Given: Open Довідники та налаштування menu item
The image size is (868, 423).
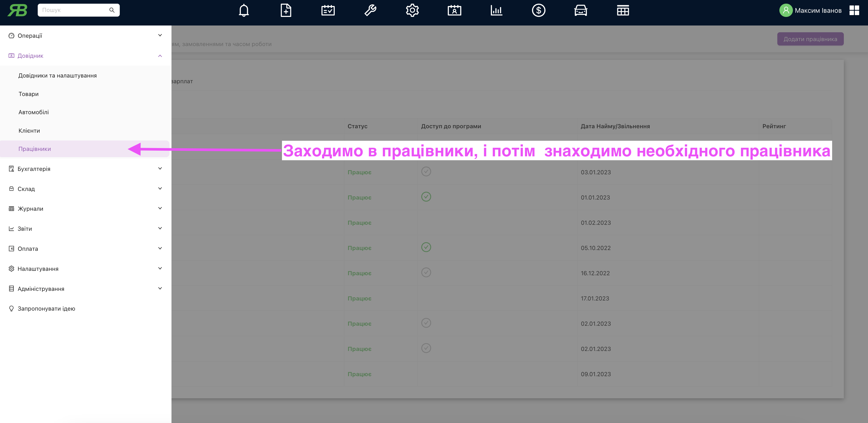Looking at the screenshot, I should (x=84, y=75).
